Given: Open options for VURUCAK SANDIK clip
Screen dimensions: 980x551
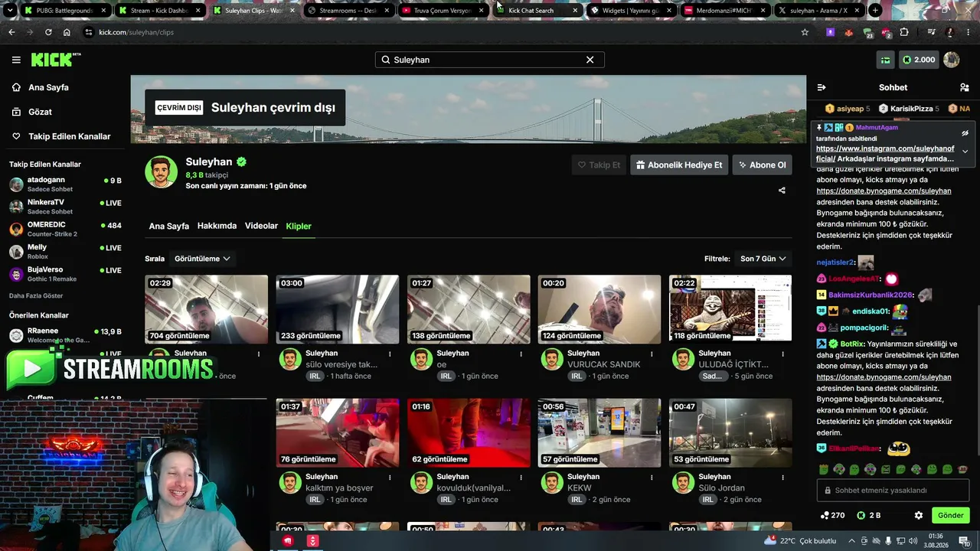Looking at the screenshot, I should (652, 354).
